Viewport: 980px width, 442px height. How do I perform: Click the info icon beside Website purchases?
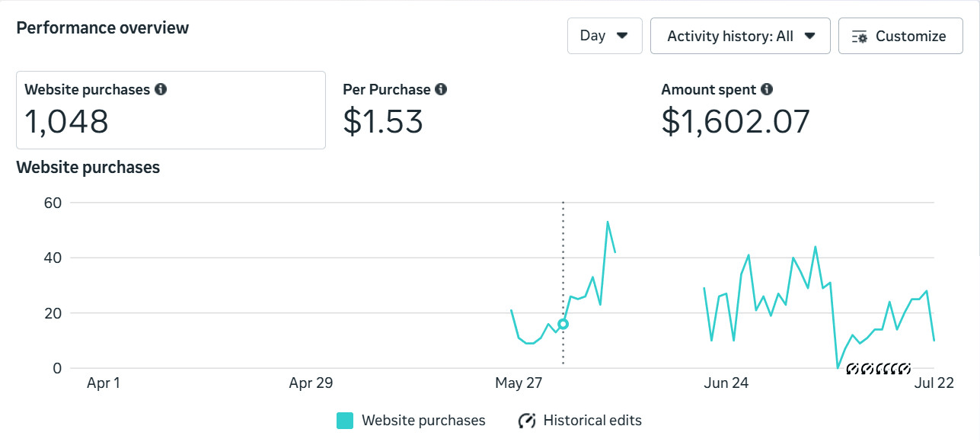161,89
